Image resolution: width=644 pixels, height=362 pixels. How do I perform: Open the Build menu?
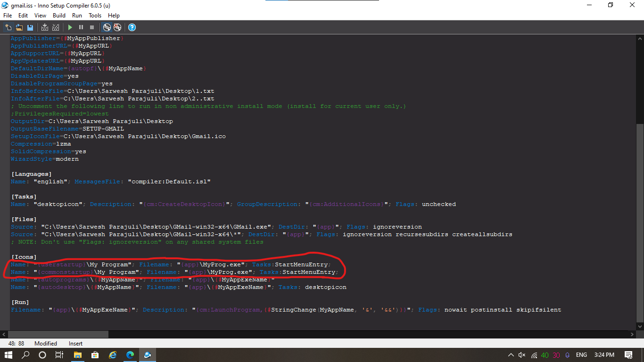(59, 15)
